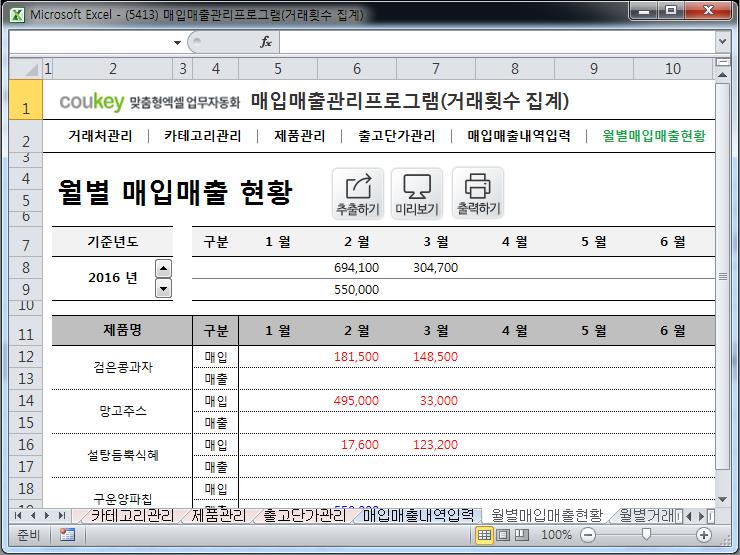Open 출고단가관리 navigation menu item
740x555 pixels.
396,136
